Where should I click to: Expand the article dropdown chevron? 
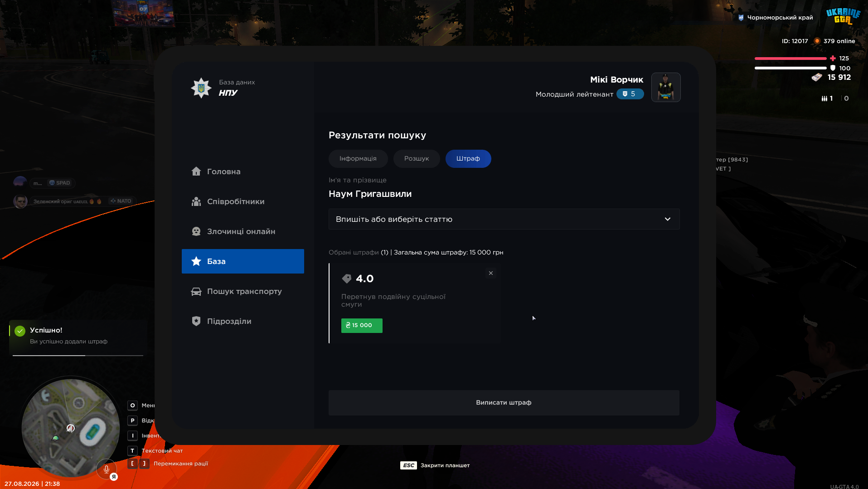tap(667, 219)
